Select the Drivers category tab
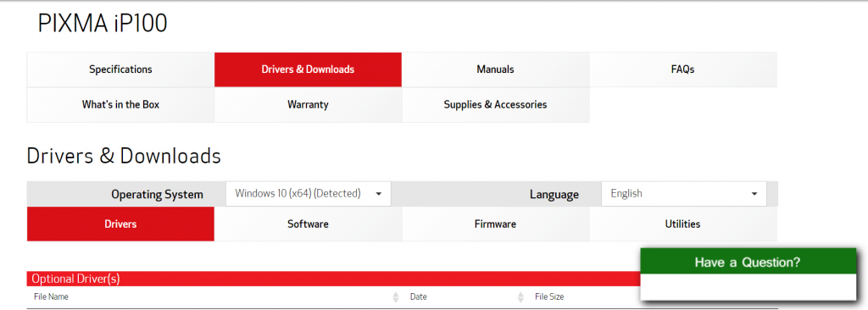The image size is (868, 310). pos(120,224)
